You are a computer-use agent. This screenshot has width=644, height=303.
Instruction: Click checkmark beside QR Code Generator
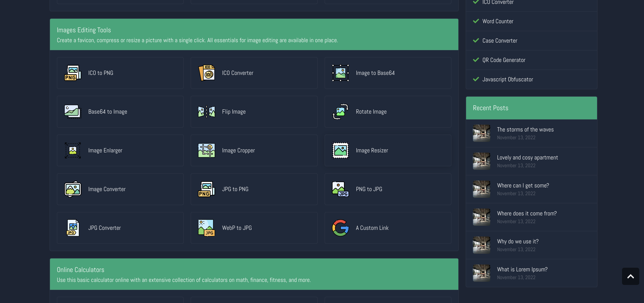(x=476, y=60)
